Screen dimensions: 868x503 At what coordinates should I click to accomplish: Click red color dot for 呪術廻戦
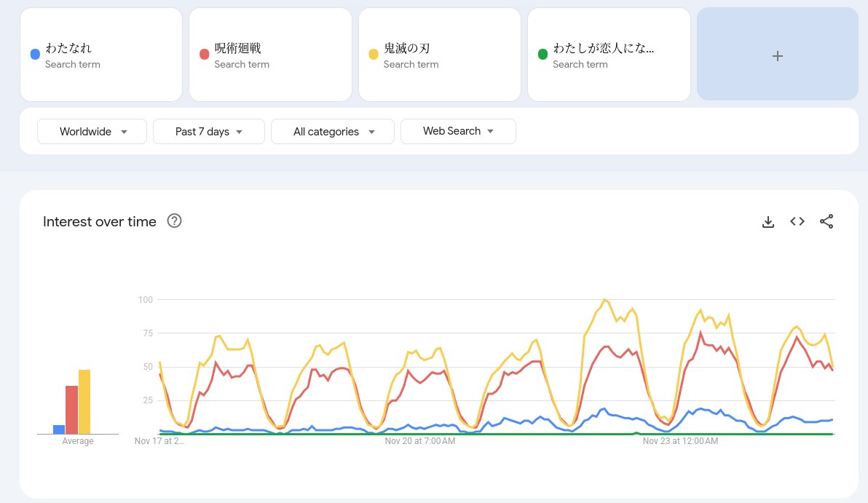205,54
